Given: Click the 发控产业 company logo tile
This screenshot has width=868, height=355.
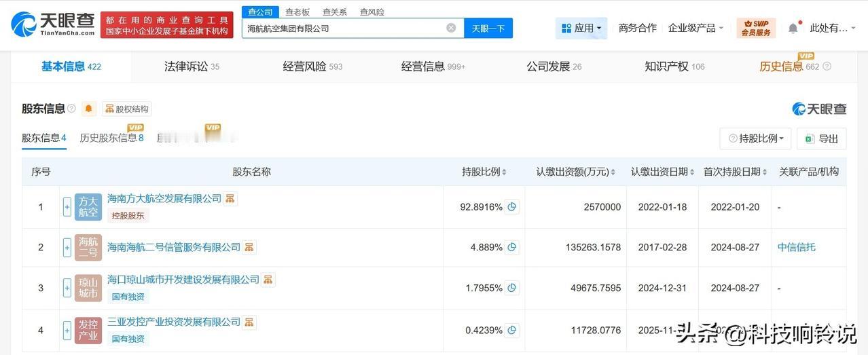Looking at the screenshot, I should (x=88, y=331).
